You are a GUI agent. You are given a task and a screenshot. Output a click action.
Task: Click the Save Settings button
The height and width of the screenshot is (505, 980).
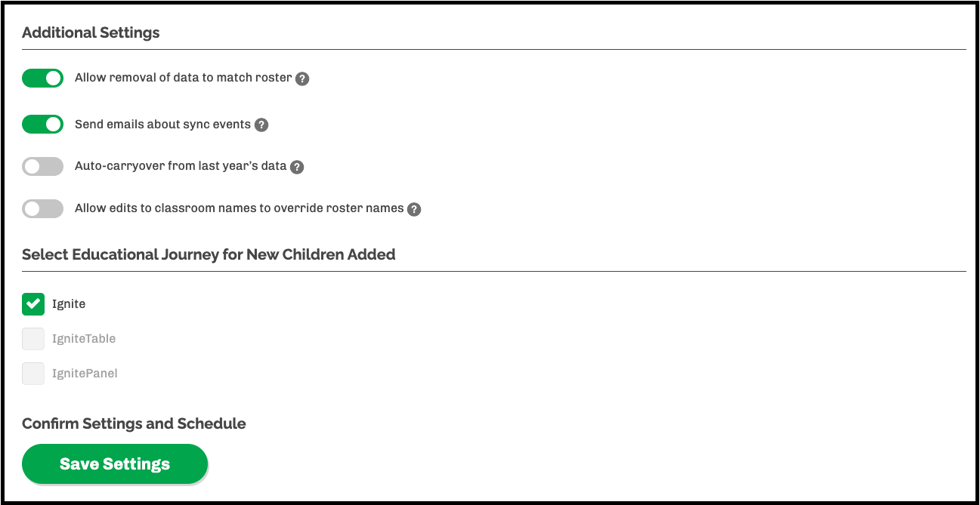(x=115, y=464)
